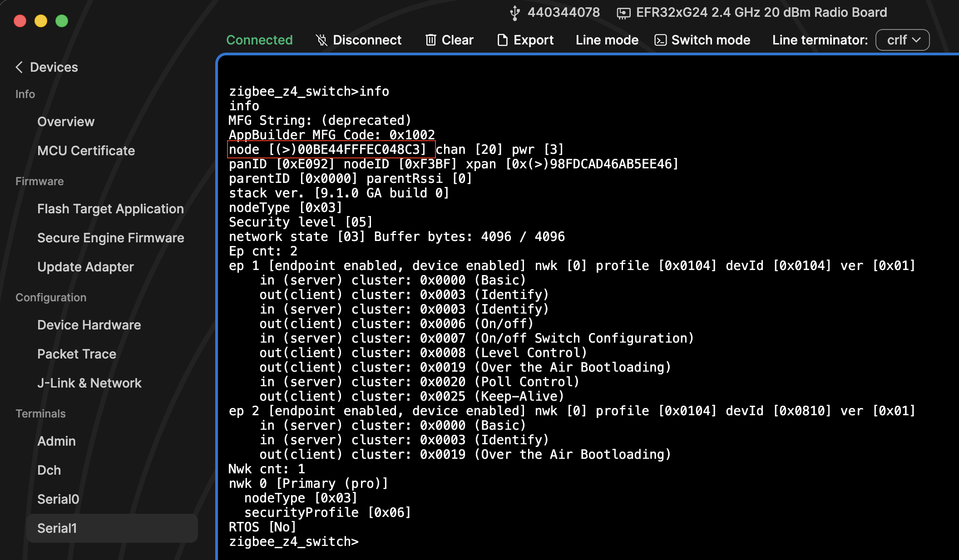
Task: Click the Line mode button
Action: pos(607,40)
